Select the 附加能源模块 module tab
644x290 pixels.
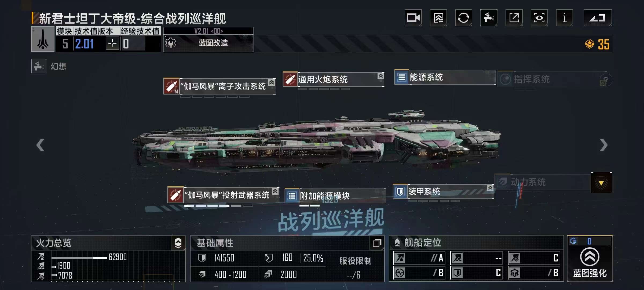[x=335, y=196]
